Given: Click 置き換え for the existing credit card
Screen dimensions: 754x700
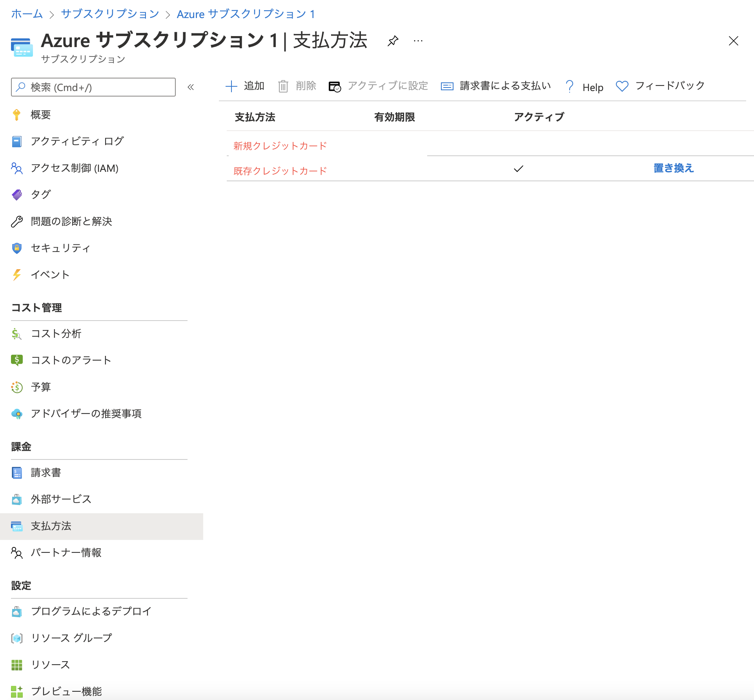Looking at the screenshot, I should tap(672, 168).
